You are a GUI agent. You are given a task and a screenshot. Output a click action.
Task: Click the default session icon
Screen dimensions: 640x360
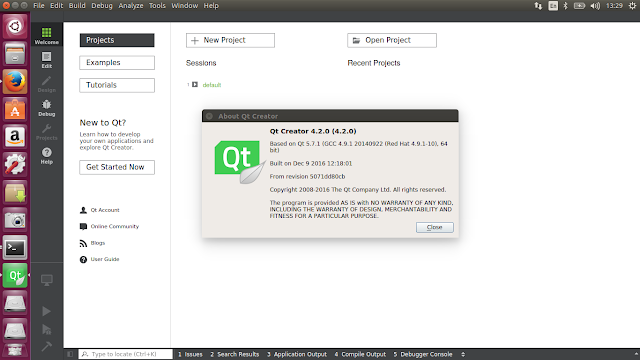pos(195,84)
